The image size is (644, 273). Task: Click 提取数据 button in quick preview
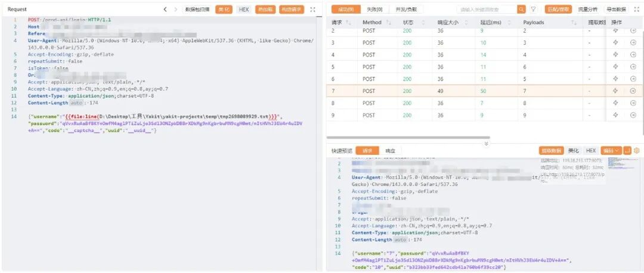click(x=551, y=151)
